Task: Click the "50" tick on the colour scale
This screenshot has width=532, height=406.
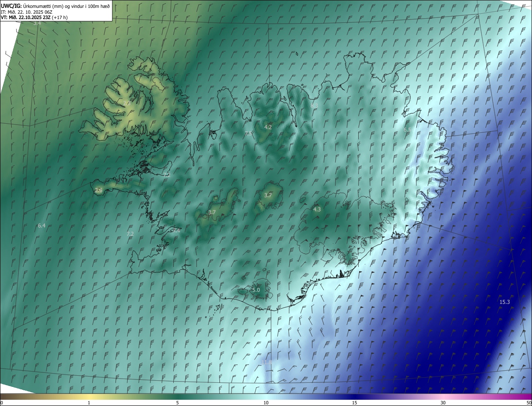Action: [x=529, y=403]
